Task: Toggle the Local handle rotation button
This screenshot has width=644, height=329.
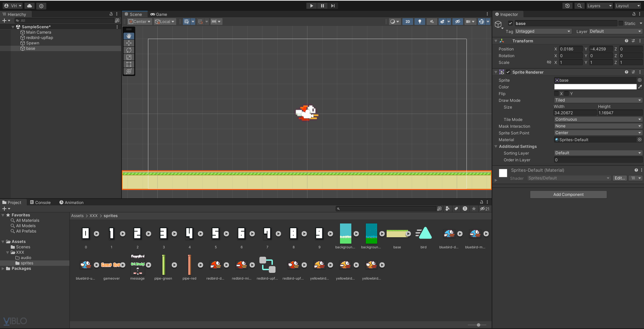Action: [x=165, y=21]
